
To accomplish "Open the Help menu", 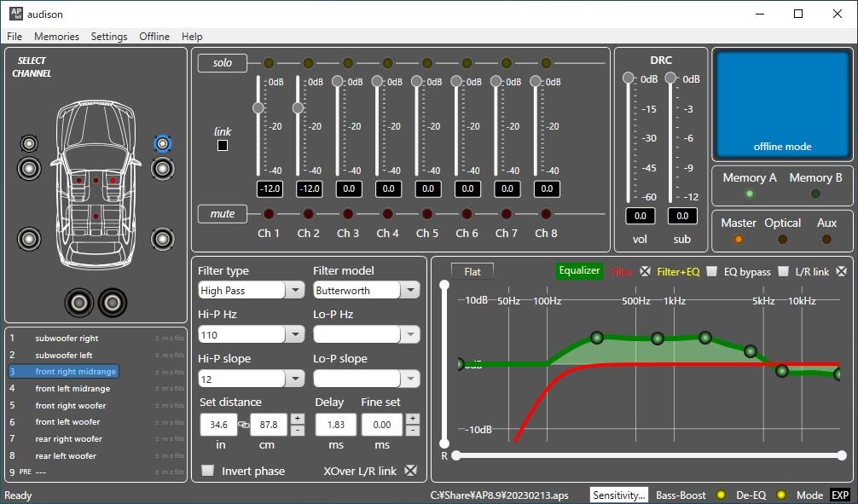I will [192, 36].
